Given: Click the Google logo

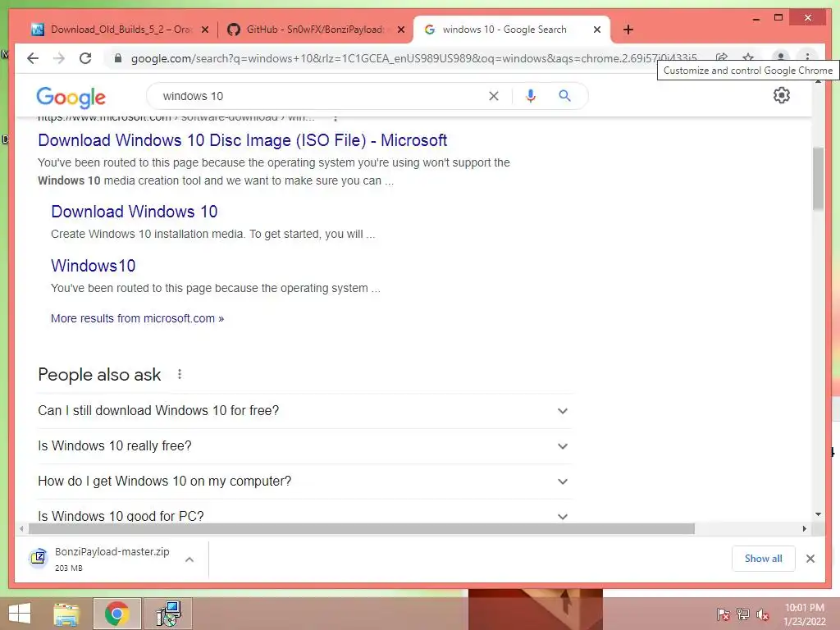Looking at the screenshot, I should [x=71, y=97].
